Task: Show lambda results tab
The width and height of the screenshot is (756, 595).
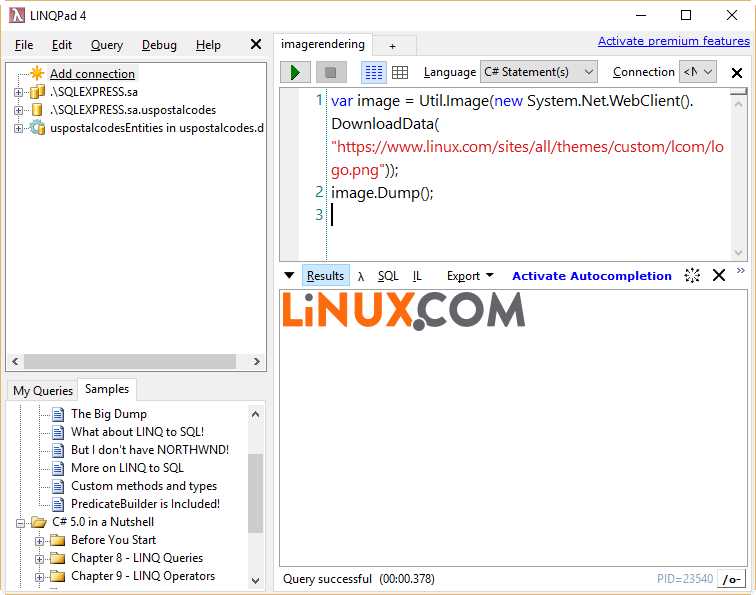Action: point(361,276)
